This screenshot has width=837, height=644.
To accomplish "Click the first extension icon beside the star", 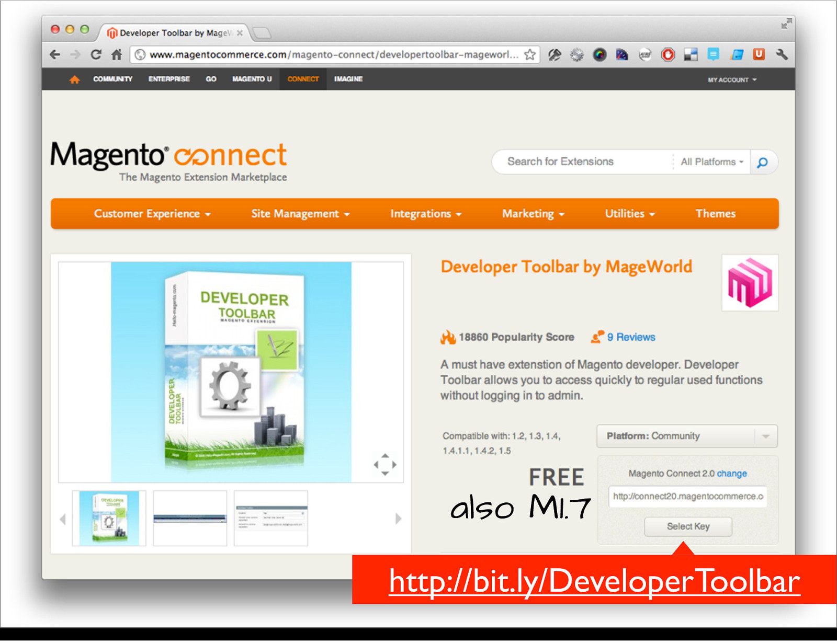I will click(x=555, y=54).
